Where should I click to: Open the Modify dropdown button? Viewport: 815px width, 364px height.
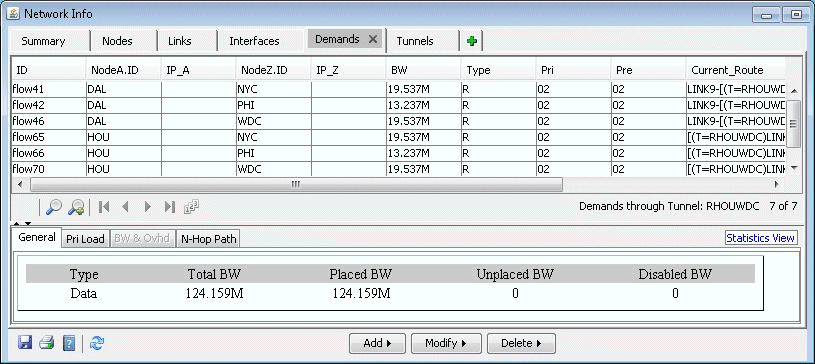pyautogui.click(x=446, y=343)
